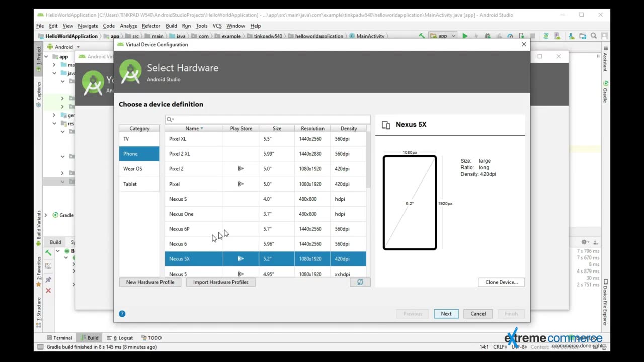Expand the res folder in project tree
The image size is (644, 362).
pos(54,123)
